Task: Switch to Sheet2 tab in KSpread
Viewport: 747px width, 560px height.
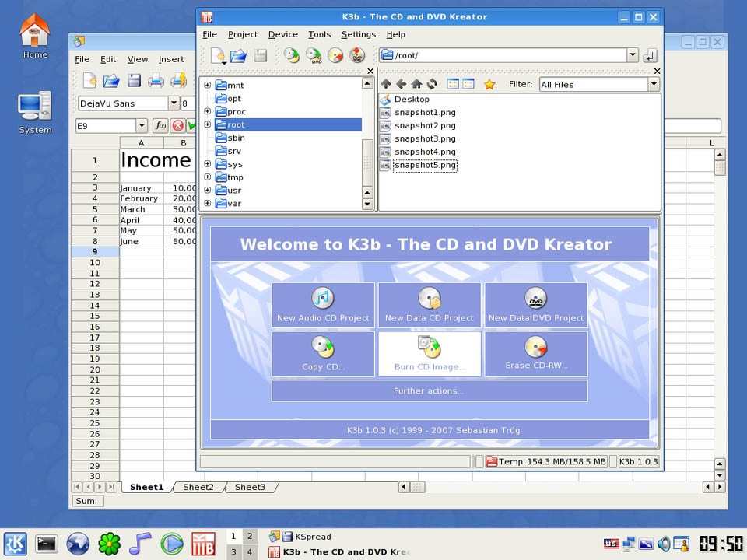Action: point(198,487)
